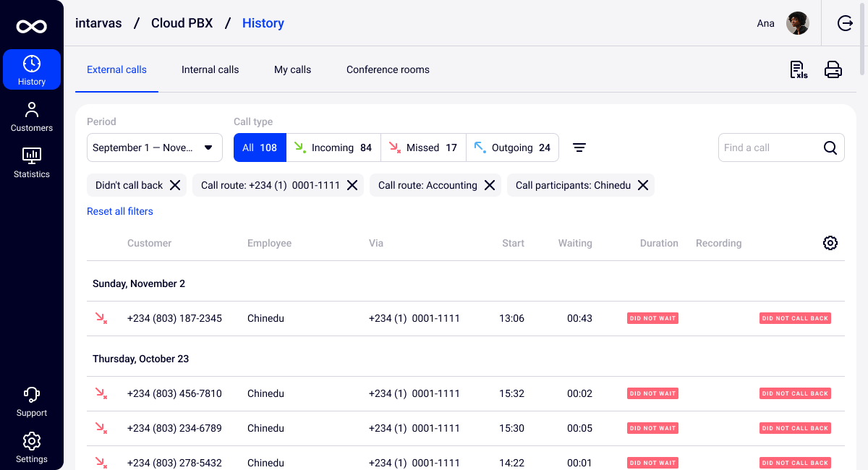Screen dimensions: 868x470
Task: Click the Find a call search field
Action: point(770,148)
